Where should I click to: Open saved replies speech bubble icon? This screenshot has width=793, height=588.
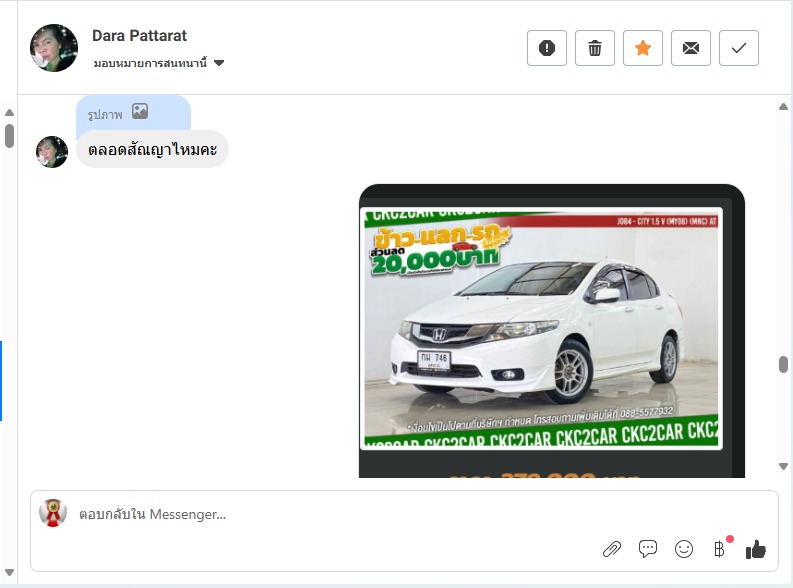pyautogui.click(x=648, y=548)
